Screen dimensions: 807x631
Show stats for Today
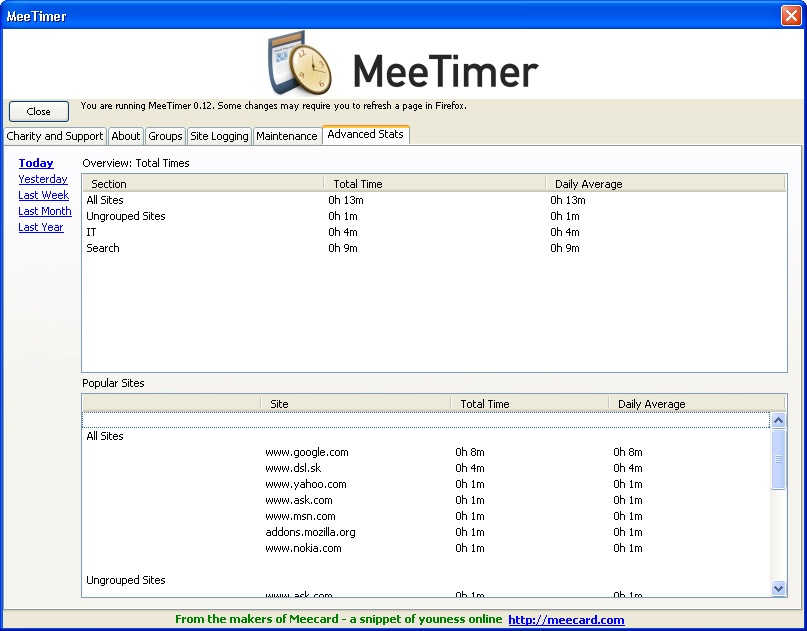click(36, 163)
